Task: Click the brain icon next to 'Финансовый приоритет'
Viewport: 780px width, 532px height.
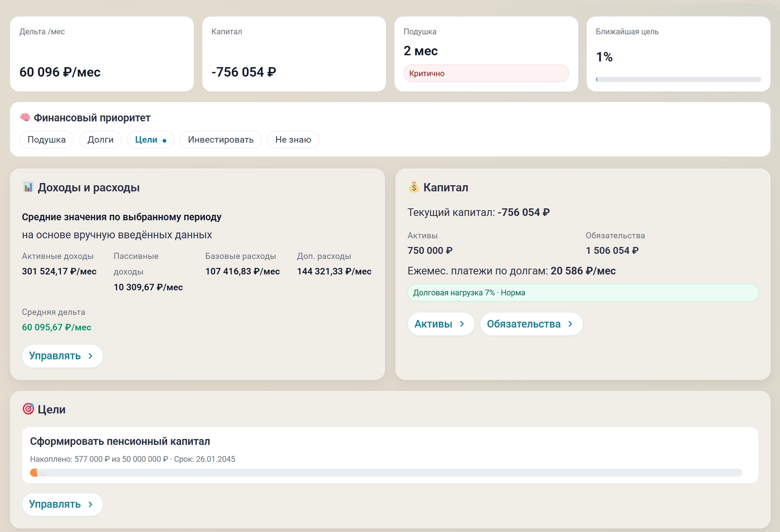Action: point(24,117)
